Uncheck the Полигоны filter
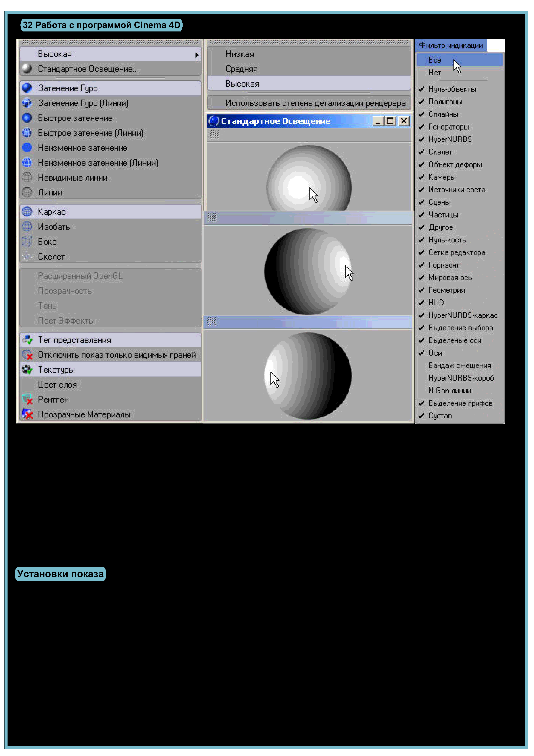This screenshot has width=534, height=756. [x=445, y=102]
